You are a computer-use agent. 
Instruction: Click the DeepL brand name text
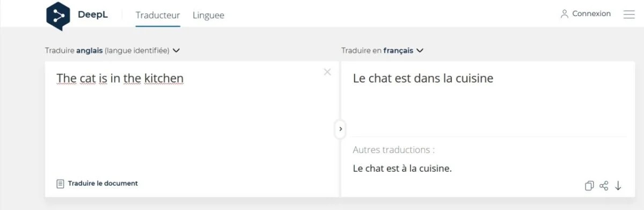(x=93, y=15)
